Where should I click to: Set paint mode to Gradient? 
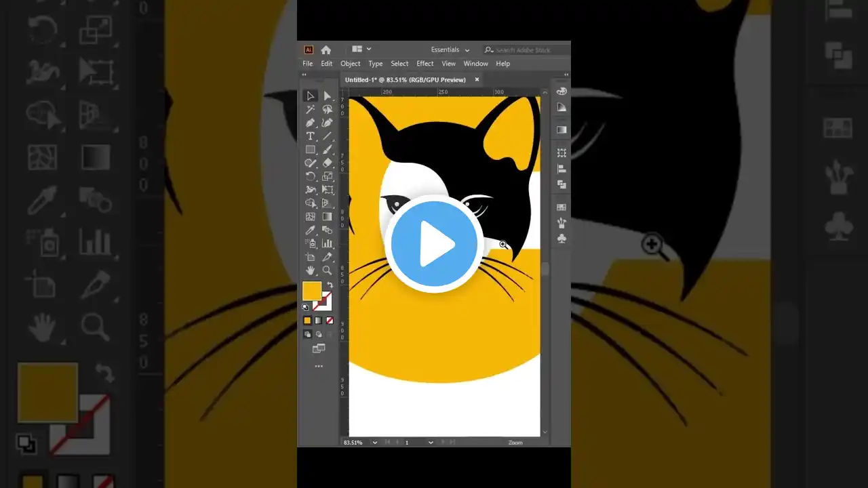tap(319, 321)
